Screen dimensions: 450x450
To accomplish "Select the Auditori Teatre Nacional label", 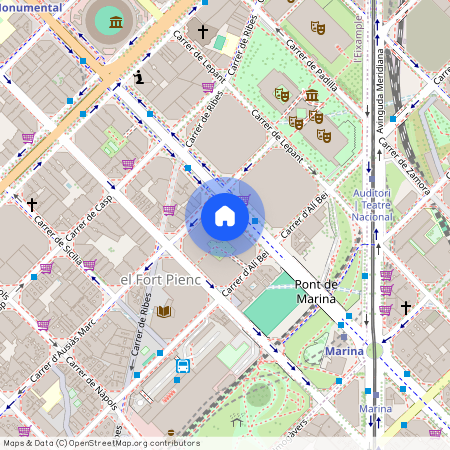I will pyautogui.click(x=372, y=205).
